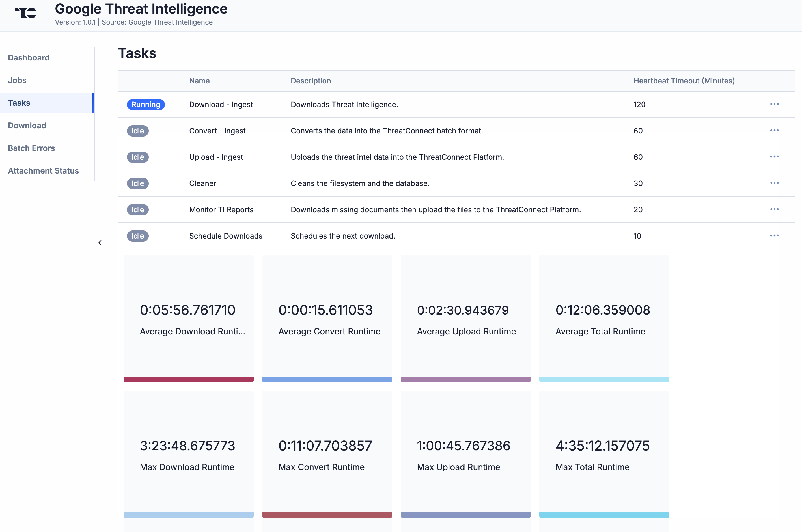Open the actions menu for Schedule Downloads

pos(775,235)
